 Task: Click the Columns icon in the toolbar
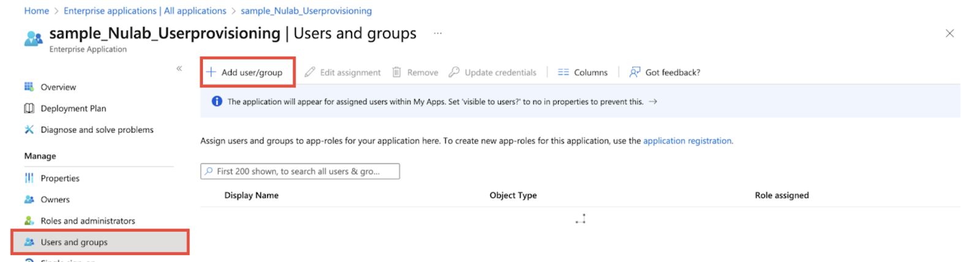point(563,72)
